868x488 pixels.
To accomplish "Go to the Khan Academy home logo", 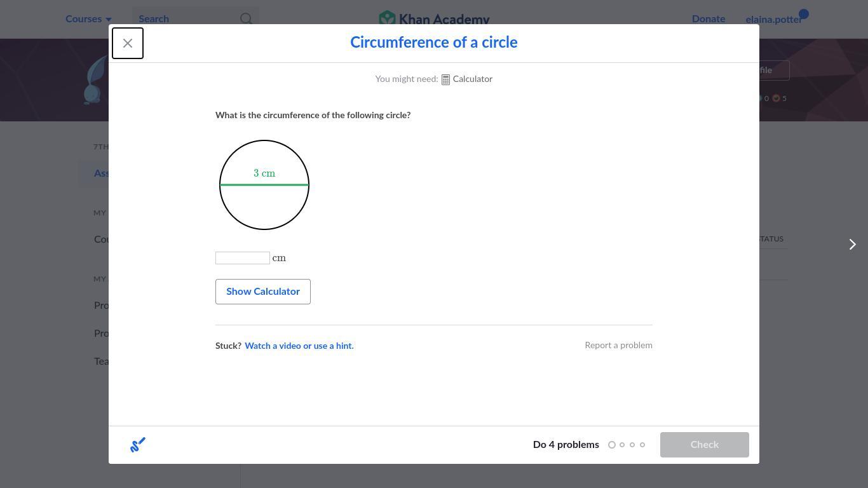I will coord(434,19).
